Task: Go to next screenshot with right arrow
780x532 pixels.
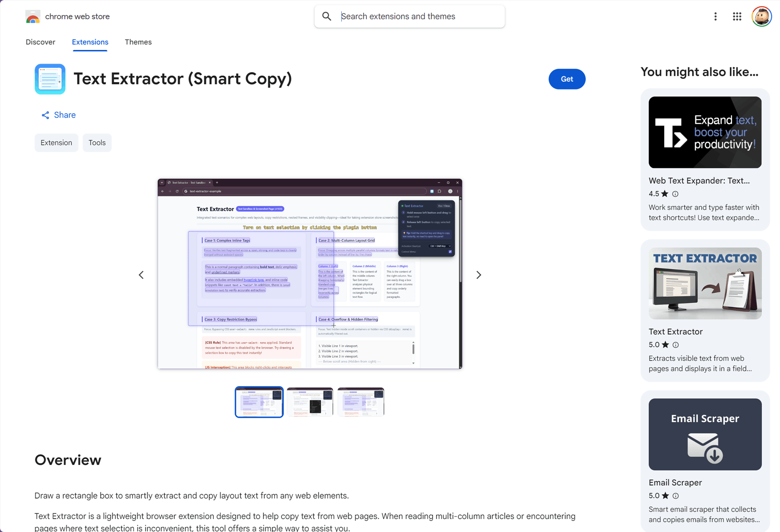Action: (x=479, y=275)
